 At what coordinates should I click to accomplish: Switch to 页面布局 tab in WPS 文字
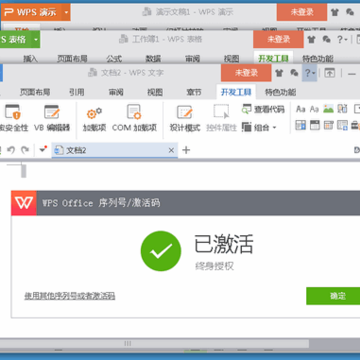tap(35, 92)
